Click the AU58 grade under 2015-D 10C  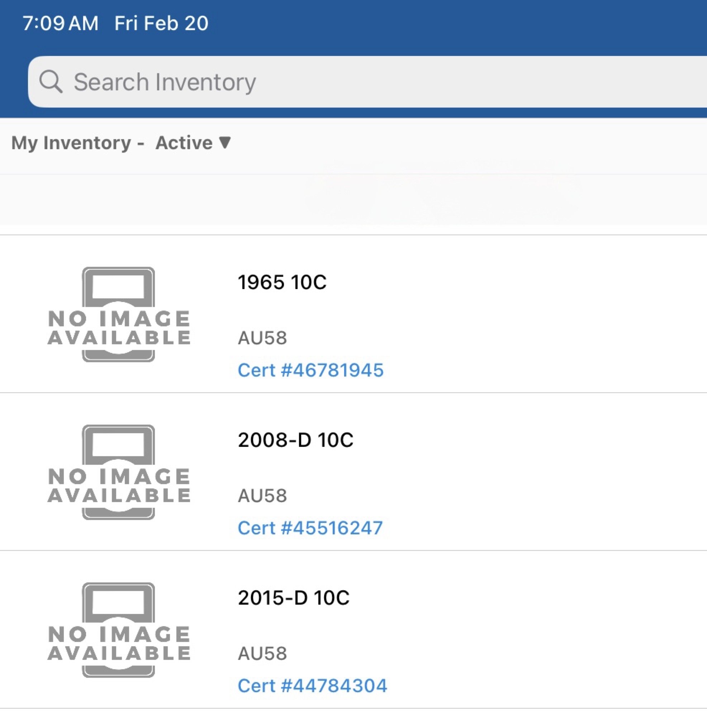[262, 654]
